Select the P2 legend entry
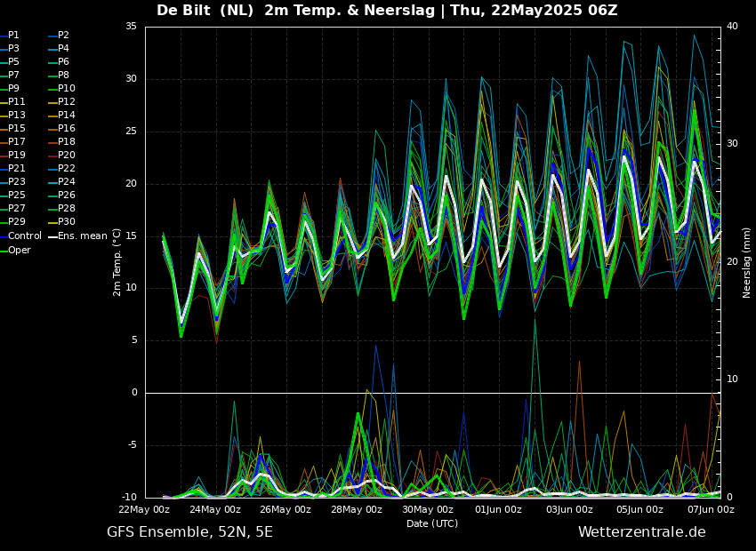756x551 pixels. [63, 36]
